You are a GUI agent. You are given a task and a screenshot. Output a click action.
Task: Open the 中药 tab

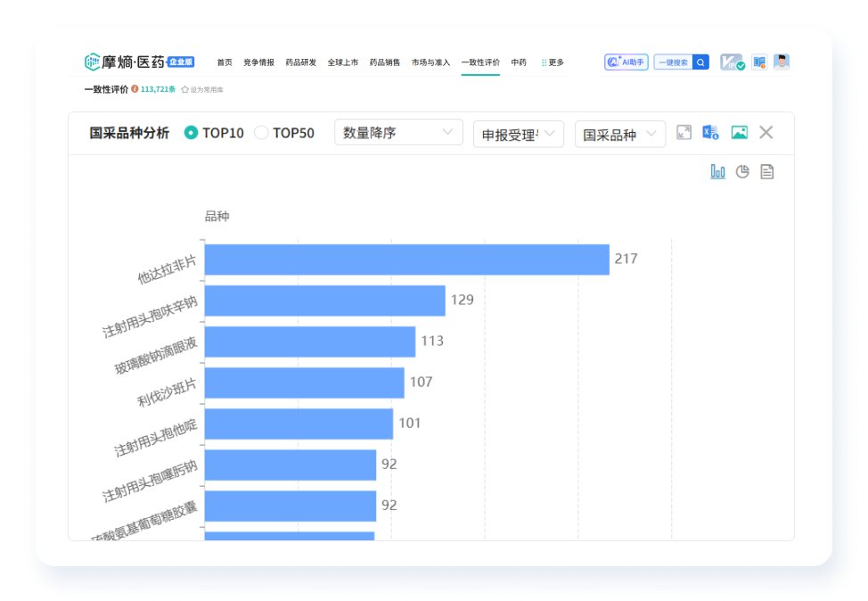[x=520, y=62]
